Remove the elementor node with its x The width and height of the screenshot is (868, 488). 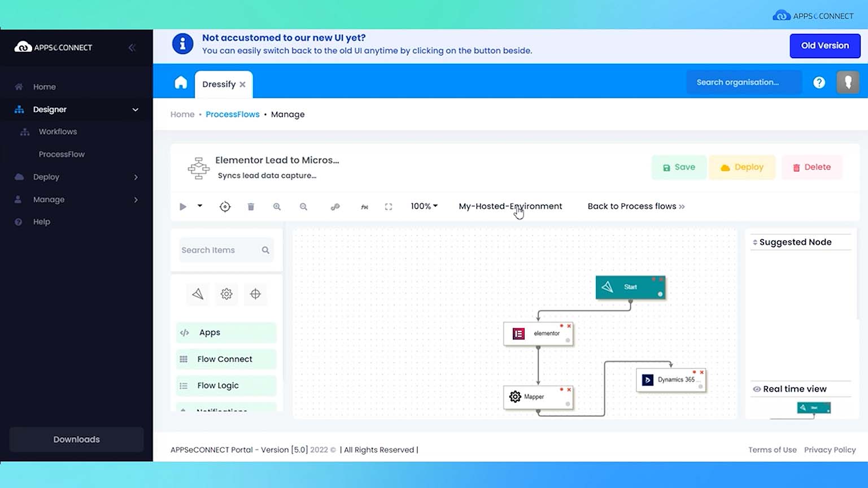coord(569,326)
